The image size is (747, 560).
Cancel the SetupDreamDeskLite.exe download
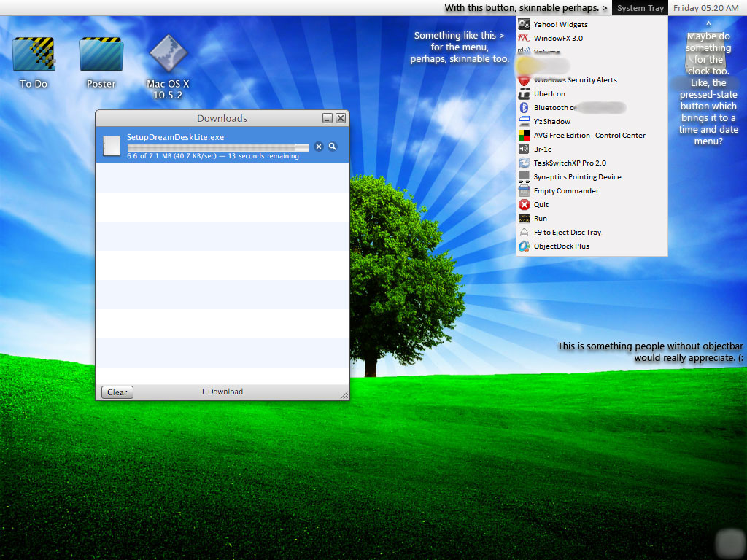(x=319, y=147)
